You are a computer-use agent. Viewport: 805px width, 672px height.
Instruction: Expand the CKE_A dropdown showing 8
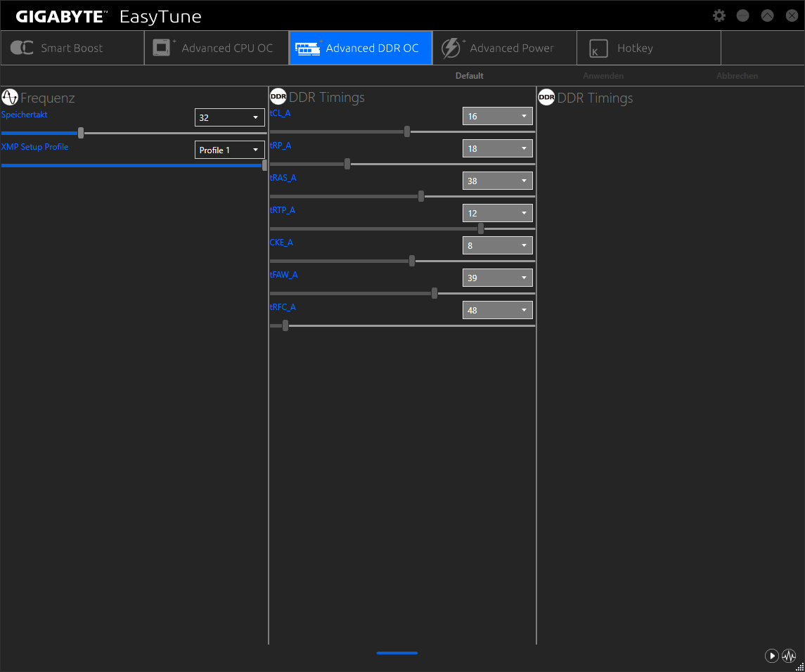498,245
